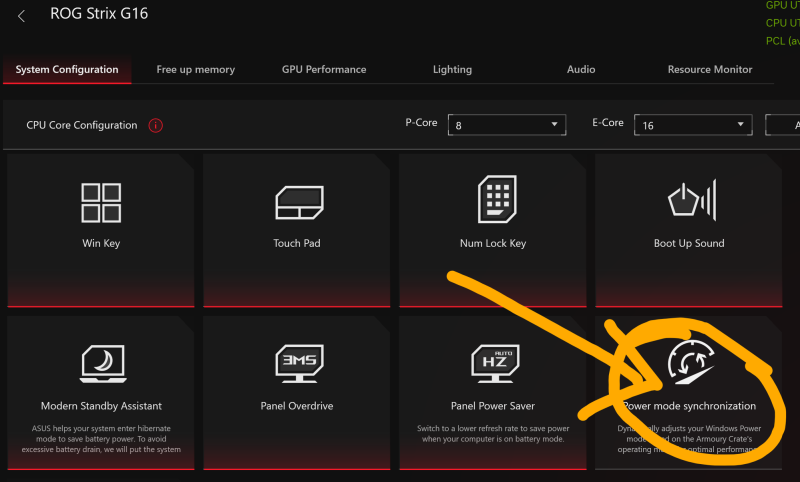Click the Panel Power Saver title
This screenshot has width=800, height=482.
493,406
